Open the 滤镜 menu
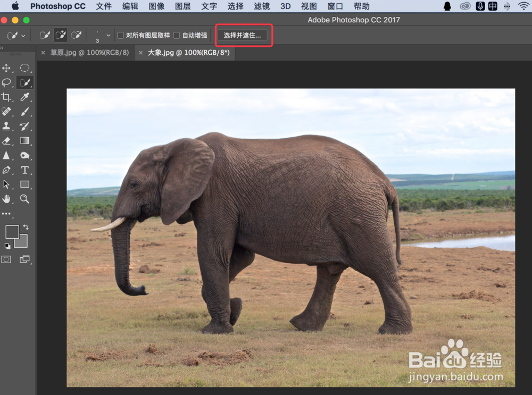Viewport: 532px width, 395px height. [262, 6]
